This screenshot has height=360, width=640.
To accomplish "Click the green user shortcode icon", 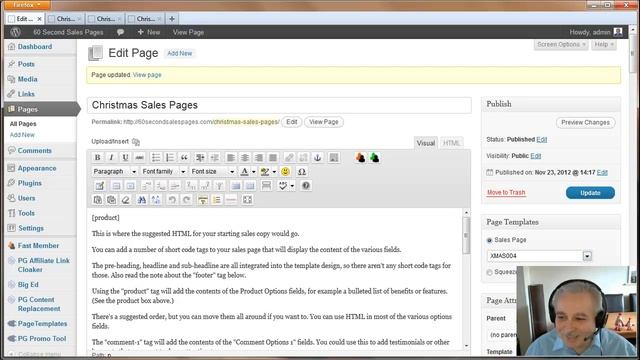I will (x=375, y=158).
